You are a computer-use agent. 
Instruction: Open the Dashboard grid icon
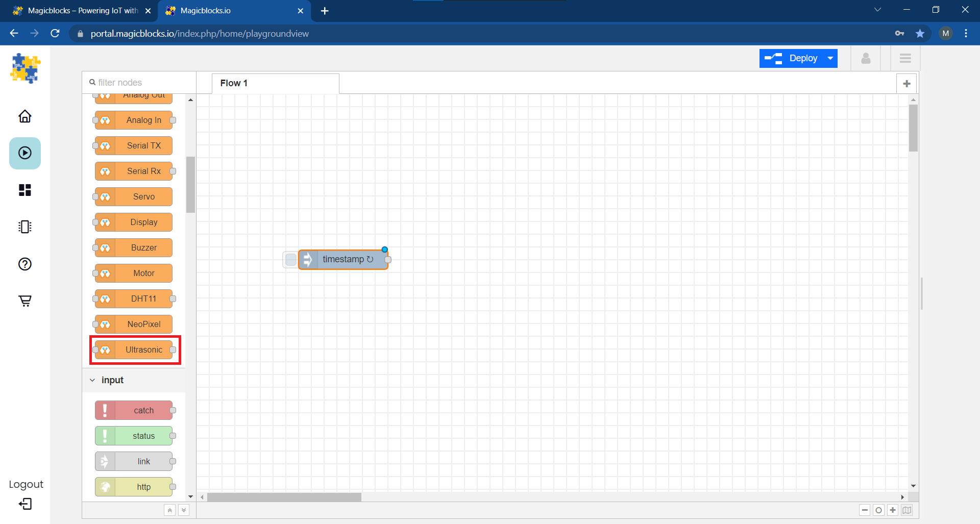tap(24, 190)
